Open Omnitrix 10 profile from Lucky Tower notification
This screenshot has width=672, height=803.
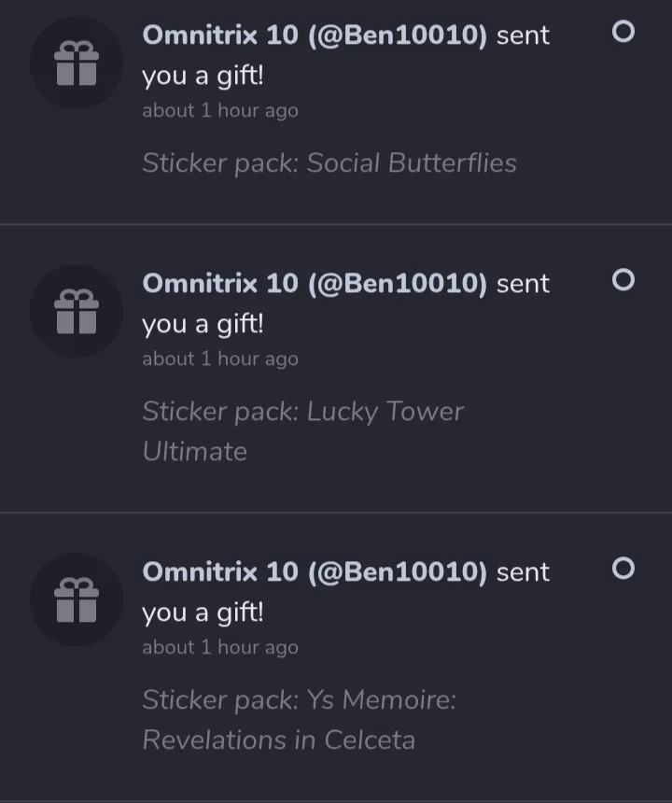tap(314, 283)
